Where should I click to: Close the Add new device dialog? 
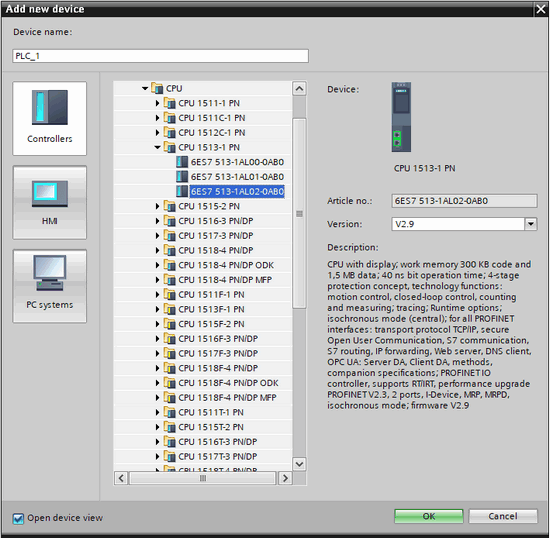coord(541,9)
